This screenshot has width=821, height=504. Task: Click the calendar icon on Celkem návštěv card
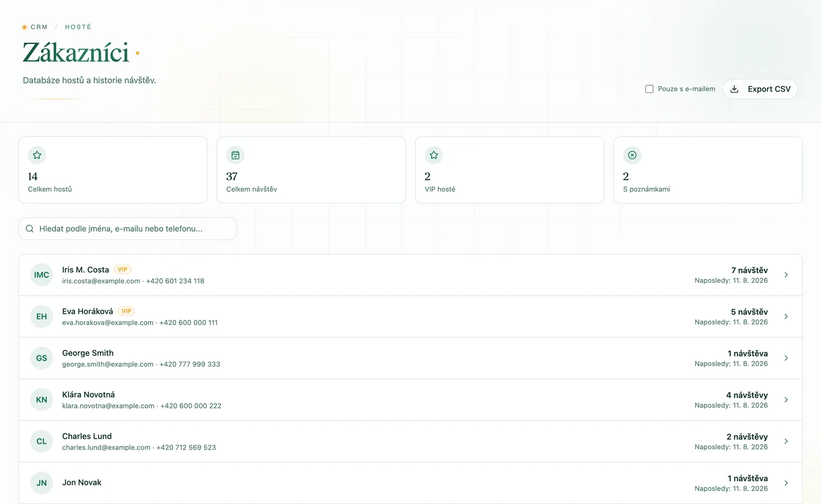tap(236, 155)
